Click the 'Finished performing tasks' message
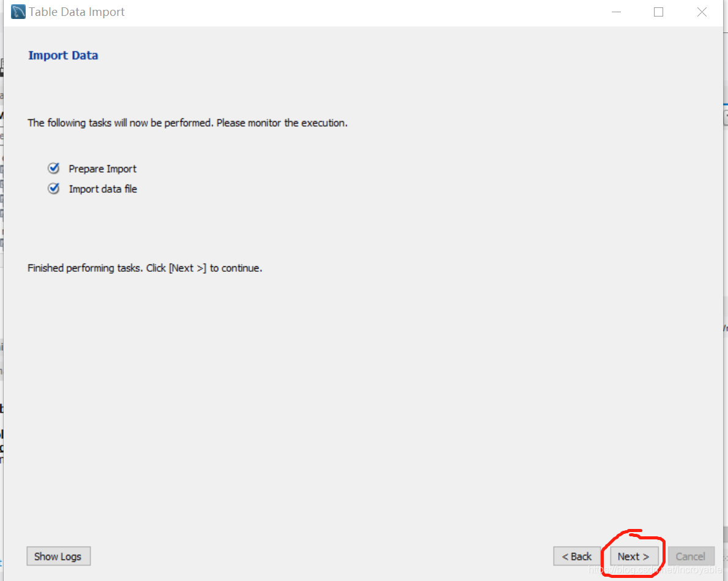The height and width of the screenshot is (581, 728). click(145, 268)
